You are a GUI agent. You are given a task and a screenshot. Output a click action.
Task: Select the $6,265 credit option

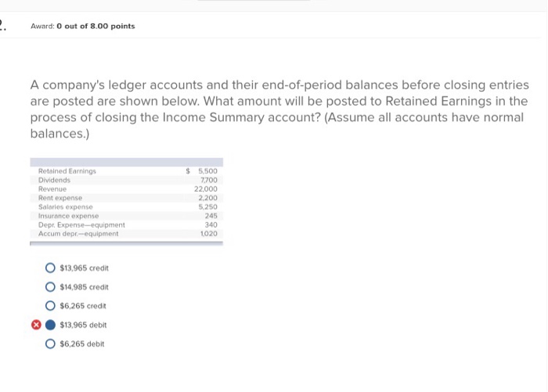point(50,306)
